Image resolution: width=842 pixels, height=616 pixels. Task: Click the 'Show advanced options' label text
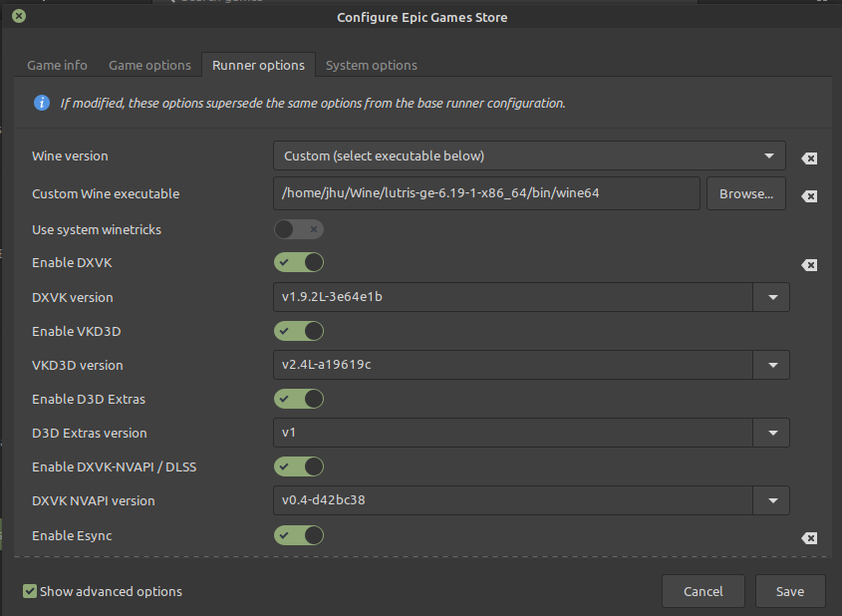tap(111, 591)
